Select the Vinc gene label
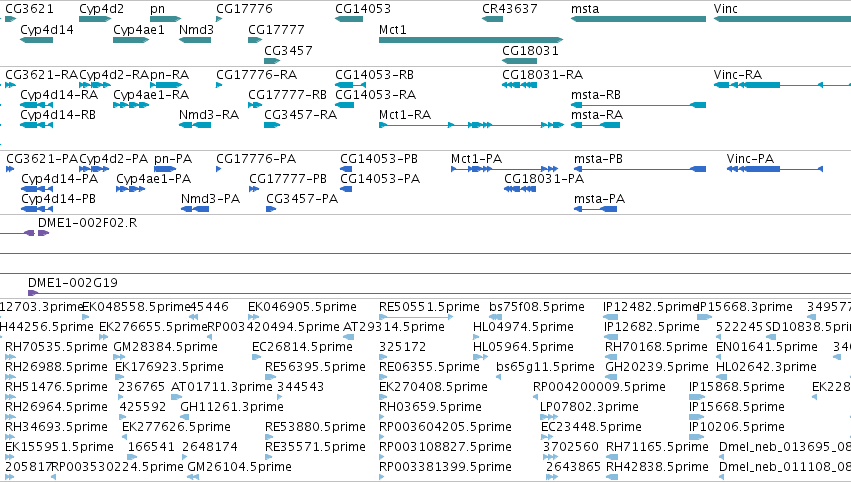The image size is (851, 482). (x=726, y=9)
